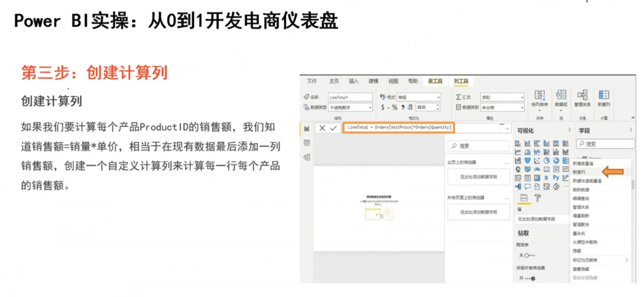Search in the filters pane 搜索 box

(478, 146)
